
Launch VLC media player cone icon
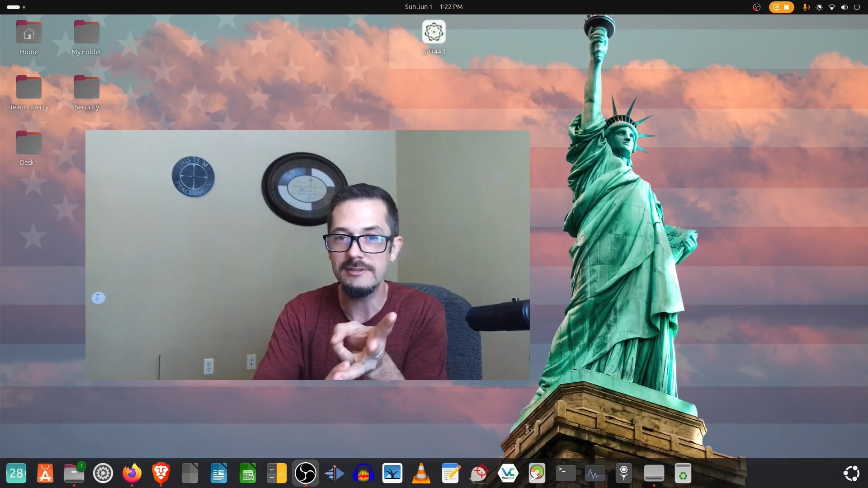(x=421, y=474)
